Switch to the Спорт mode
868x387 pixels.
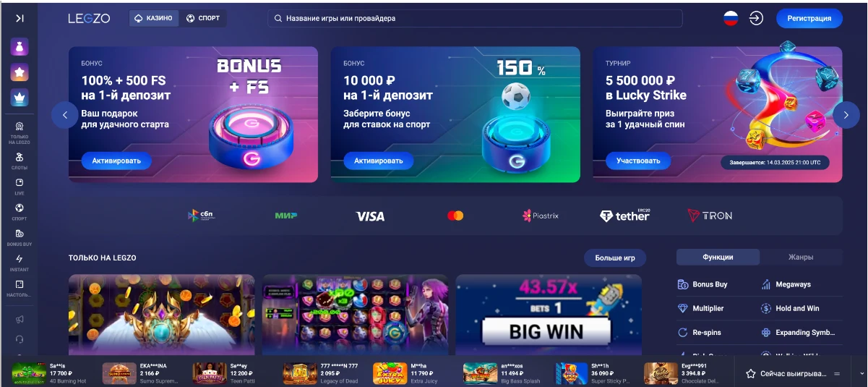click(203, 18)
